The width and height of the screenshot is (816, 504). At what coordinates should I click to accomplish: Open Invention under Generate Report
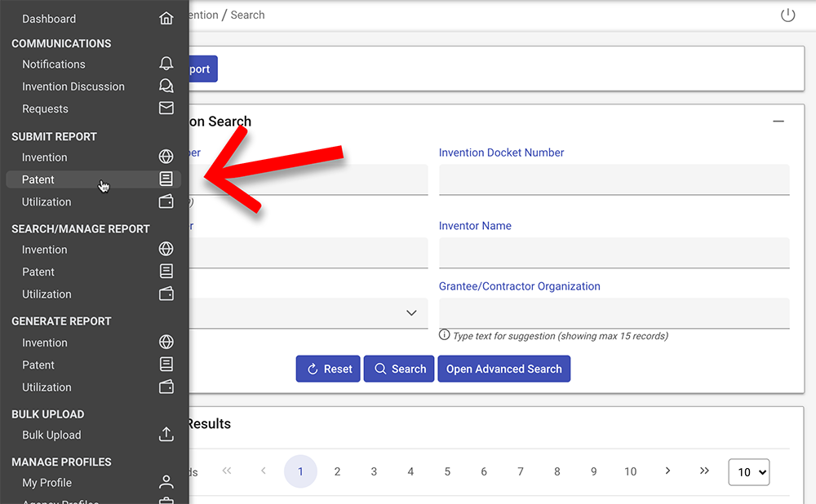(45, 343)
